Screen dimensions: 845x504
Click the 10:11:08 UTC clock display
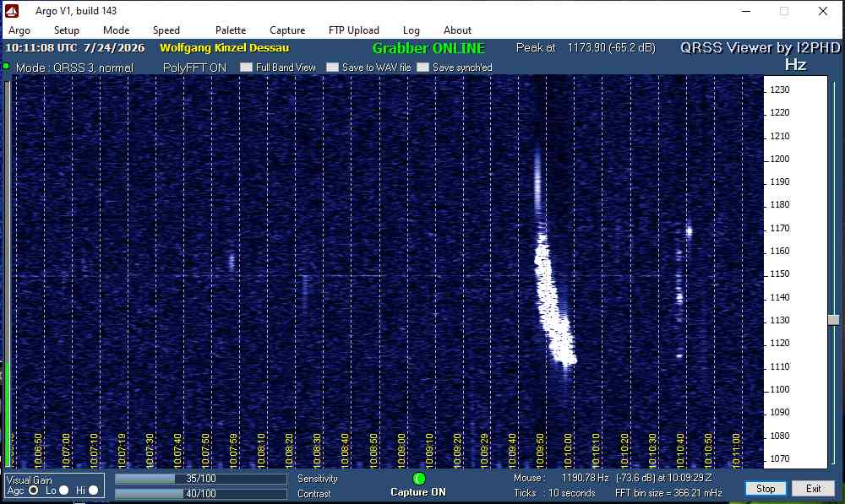(75, 47)
